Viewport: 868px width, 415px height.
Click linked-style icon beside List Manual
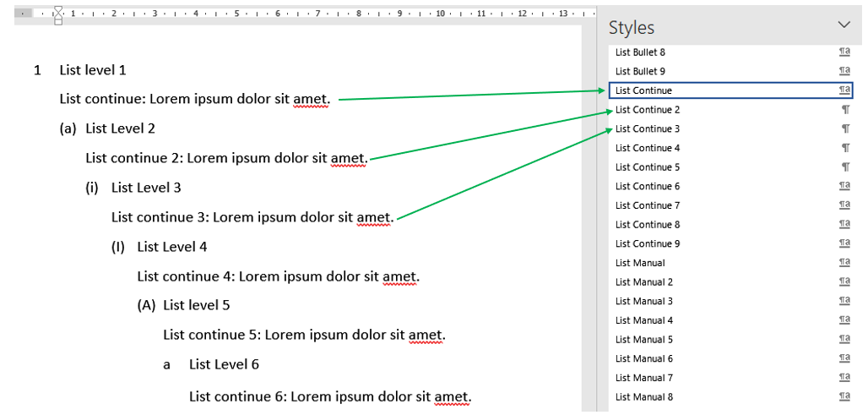(844, 262)
